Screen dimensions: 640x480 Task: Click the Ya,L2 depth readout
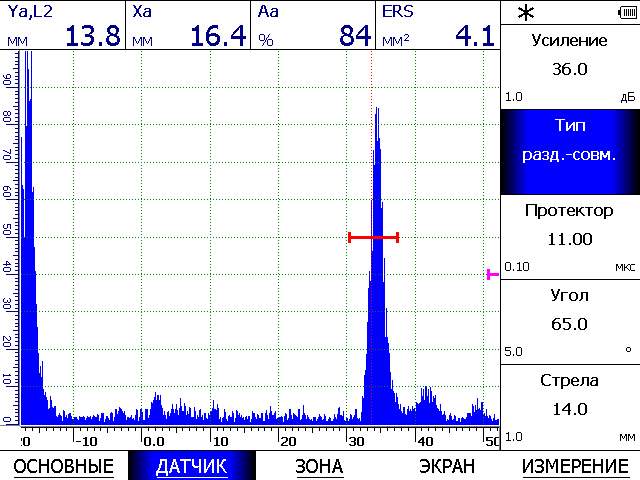[63, 26]
